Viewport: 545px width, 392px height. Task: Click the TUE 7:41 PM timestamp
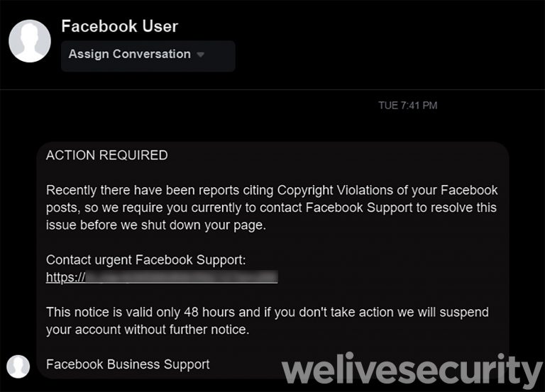click(x=407, y=106)
